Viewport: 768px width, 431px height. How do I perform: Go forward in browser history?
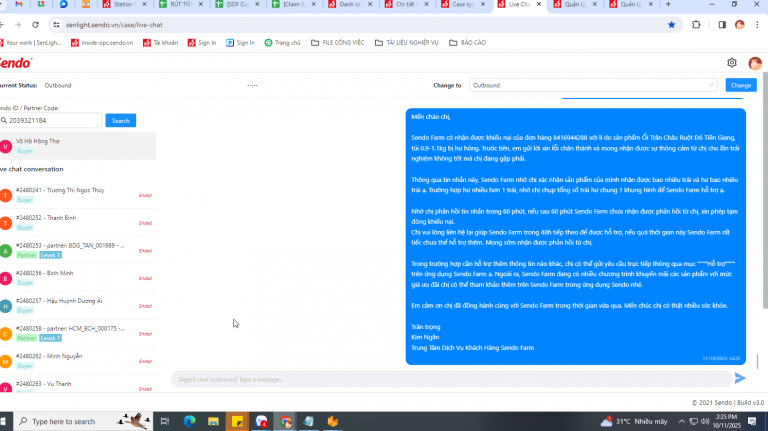(18, 24)
